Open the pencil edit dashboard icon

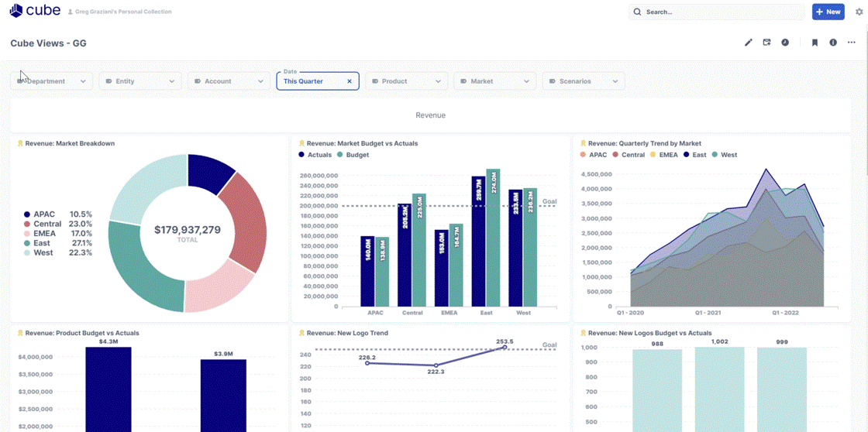(749, 43)
